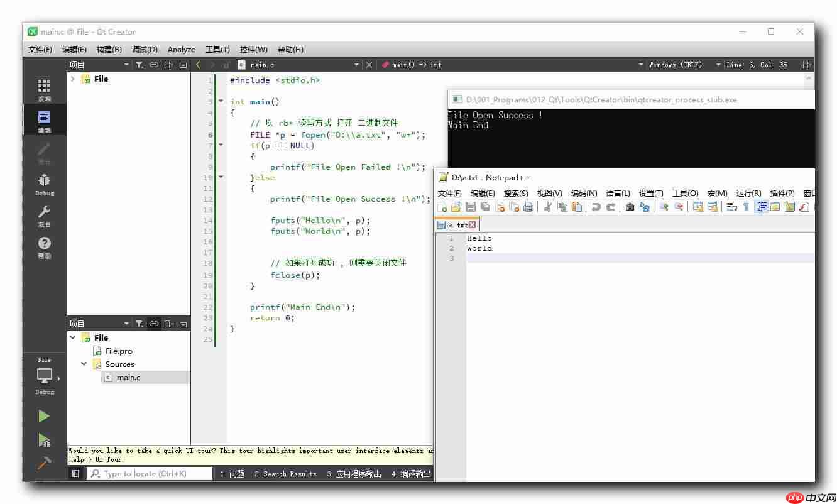Toggle Show All Characters pilcrow in Notepad++
Image resolution: width=837 pixels, height=504 pixels.
point(746,207)
